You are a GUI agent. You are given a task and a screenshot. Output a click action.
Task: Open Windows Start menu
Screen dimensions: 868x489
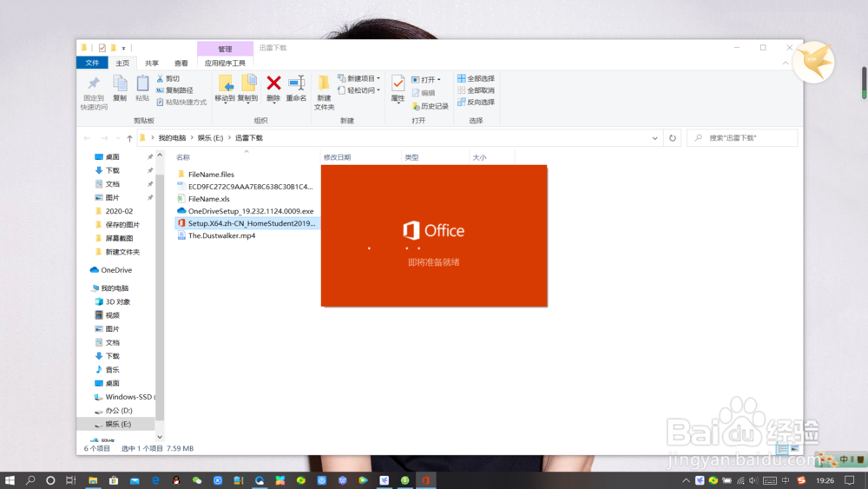click(10, 480)
